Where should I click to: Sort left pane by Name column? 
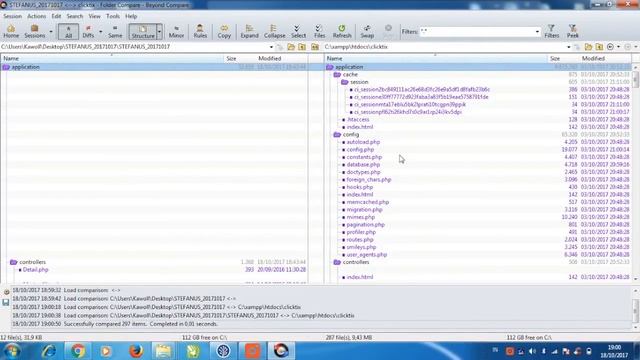point(112,58)
